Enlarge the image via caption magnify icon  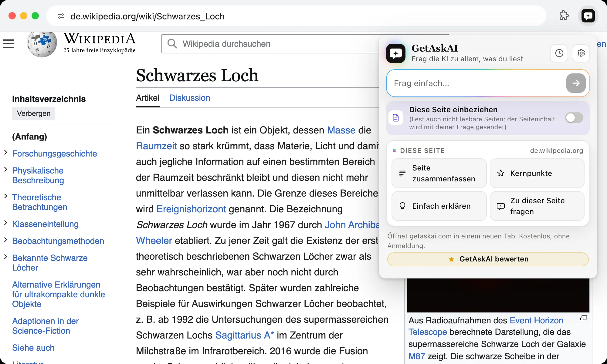583,318
